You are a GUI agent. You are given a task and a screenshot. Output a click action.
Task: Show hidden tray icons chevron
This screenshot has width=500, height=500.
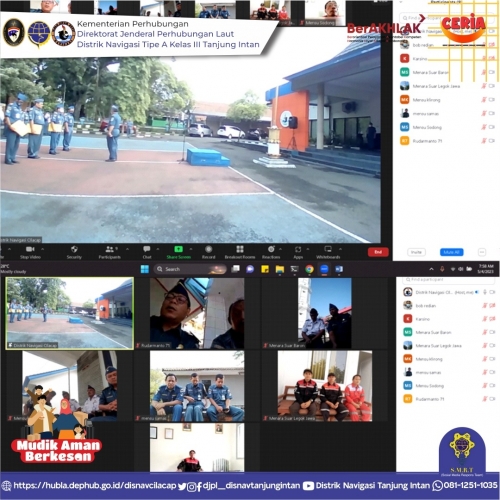pyautogui.click(x=431, y=269)
